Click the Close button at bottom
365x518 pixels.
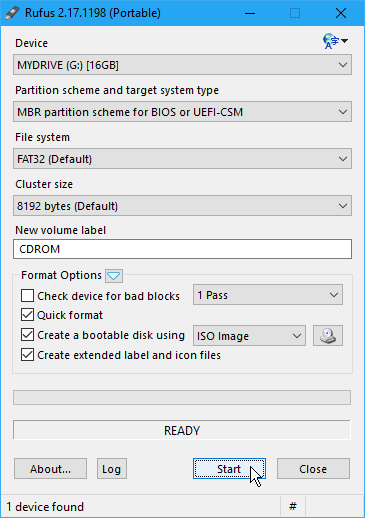(313, 469)
